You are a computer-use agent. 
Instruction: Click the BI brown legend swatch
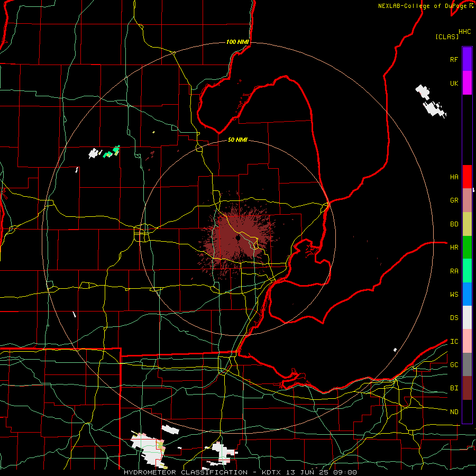(x=467, y=388)
